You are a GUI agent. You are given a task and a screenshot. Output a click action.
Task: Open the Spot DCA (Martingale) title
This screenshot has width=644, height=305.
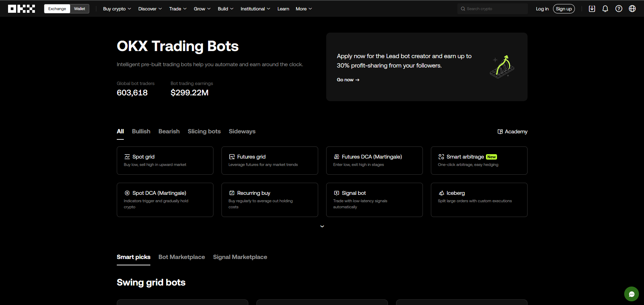click(x=159, y=193)
